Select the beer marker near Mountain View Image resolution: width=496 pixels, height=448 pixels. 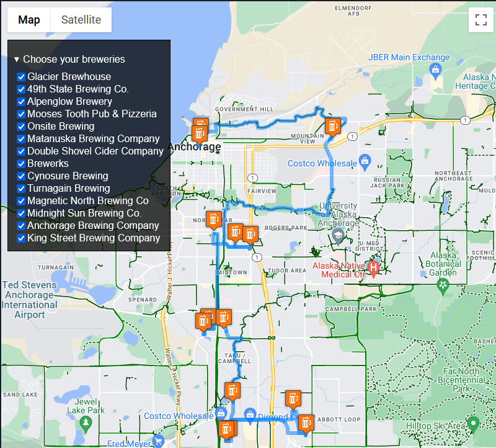[333, 127]
